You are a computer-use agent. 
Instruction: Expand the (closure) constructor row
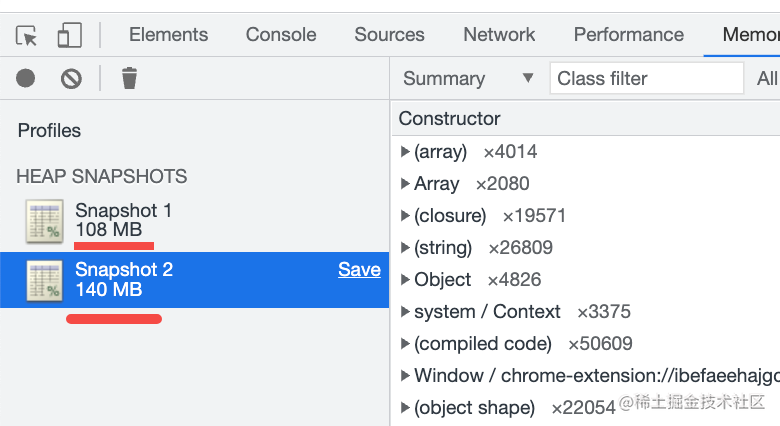point(405,216)
